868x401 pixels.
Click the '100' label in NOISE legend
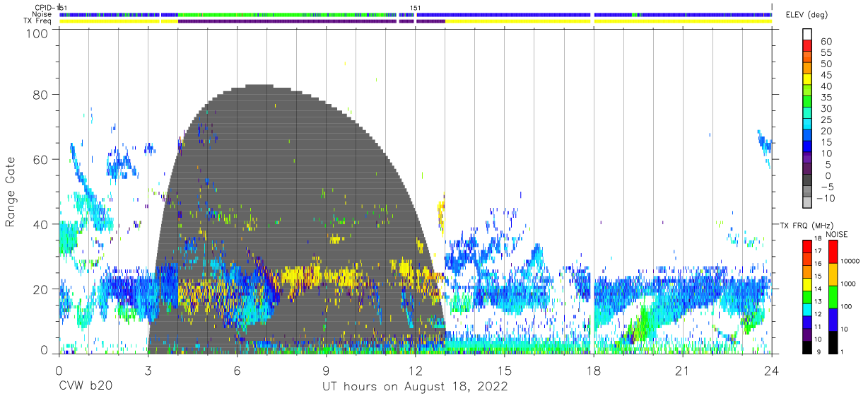tap(845, 306)
